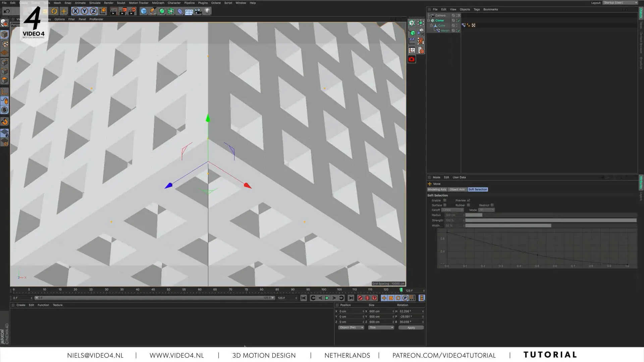Viewport: 644px width, 362px height.
Task: Enable the Soft Selection Enable checkbox
Action: (445, 200)
